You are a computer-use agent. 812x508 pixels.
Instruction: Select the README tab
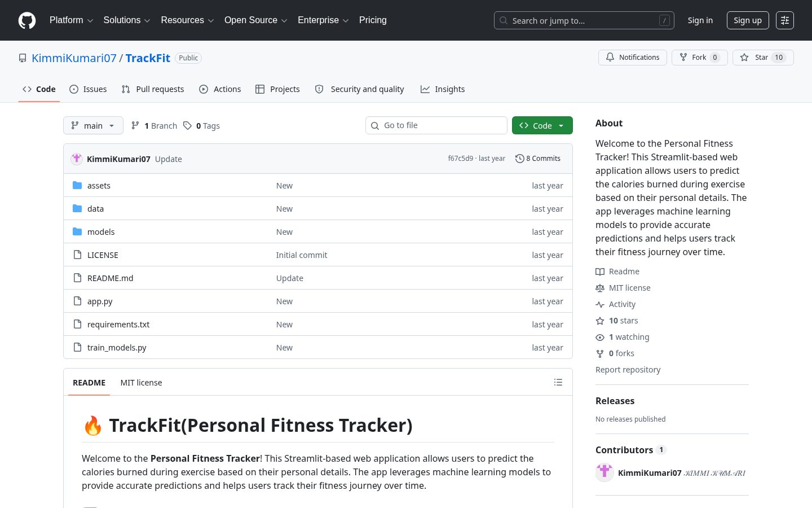(x=89, y=383)
